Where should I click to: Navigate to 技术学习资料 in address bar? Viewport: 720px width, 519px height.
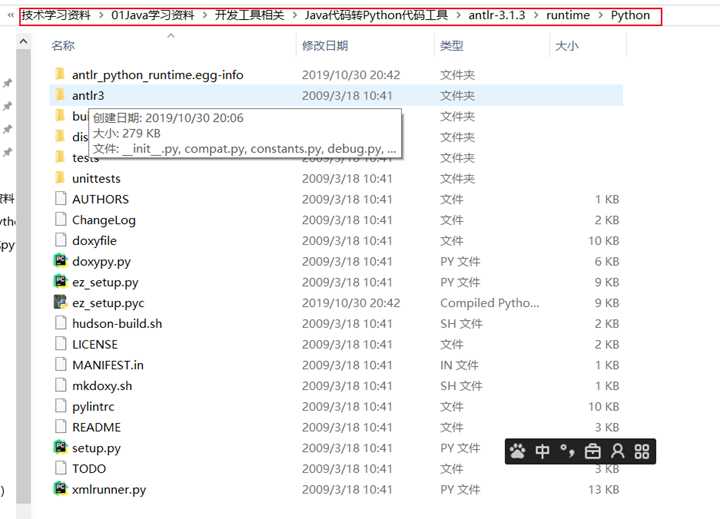tap(56, 15)
